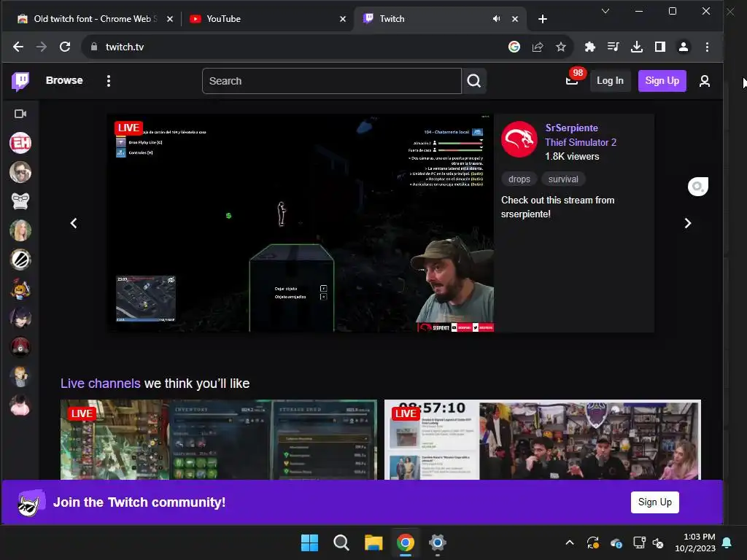747x560 pixels.
Task: Open the striped-circle logo channel avatar
Action: click(20, 260)
